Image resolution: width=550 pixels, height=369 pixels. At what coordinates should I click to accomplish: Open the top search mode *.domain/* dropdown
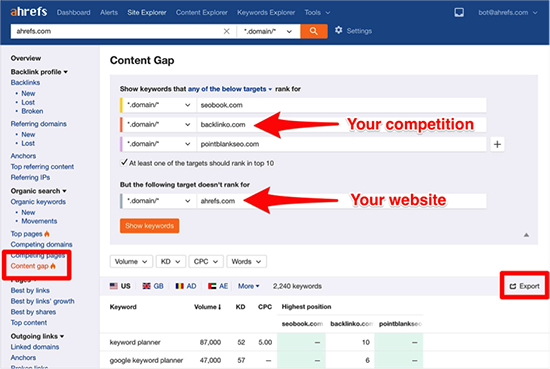click(x=268, y=31)
